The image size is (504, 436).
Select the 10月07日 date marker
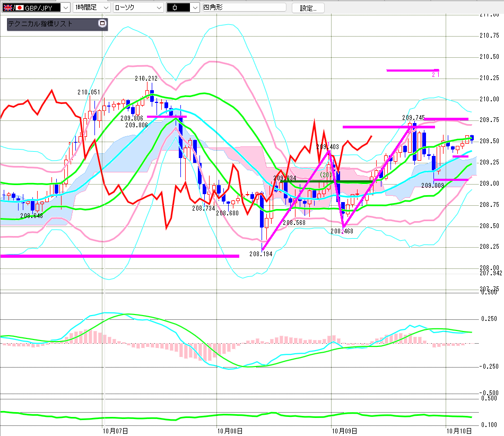[x=115, y=431]
